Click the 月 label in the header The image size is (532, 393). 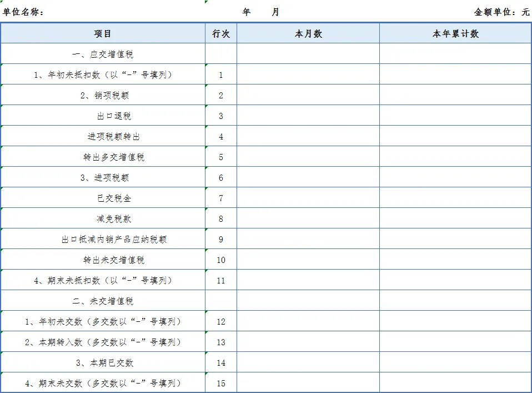pos(275,12)
